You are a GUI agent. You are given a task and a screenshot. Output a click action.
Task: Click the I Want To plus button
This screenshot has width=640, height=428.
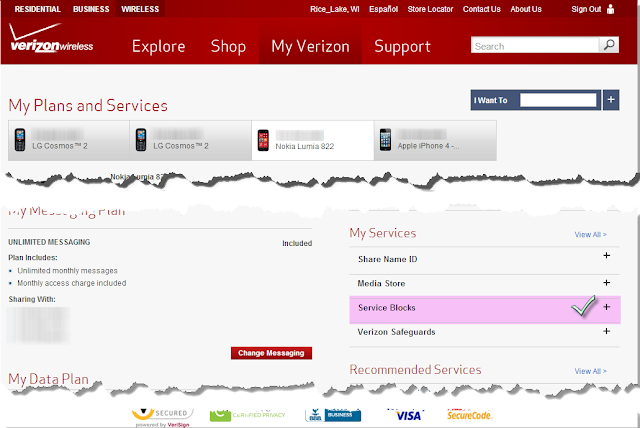point(611,100)
